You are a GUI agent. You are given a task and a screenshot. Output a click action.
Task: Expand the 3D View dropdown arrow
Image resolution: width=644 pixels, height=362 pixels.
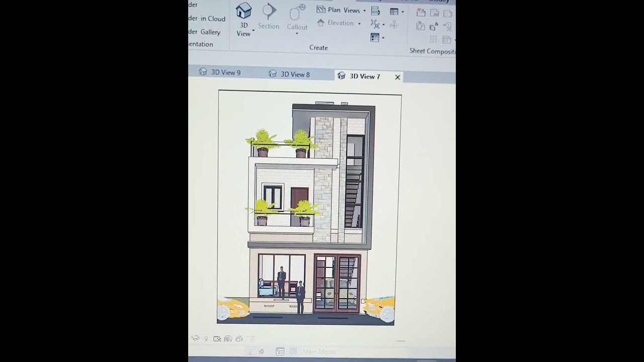(253, 31)
